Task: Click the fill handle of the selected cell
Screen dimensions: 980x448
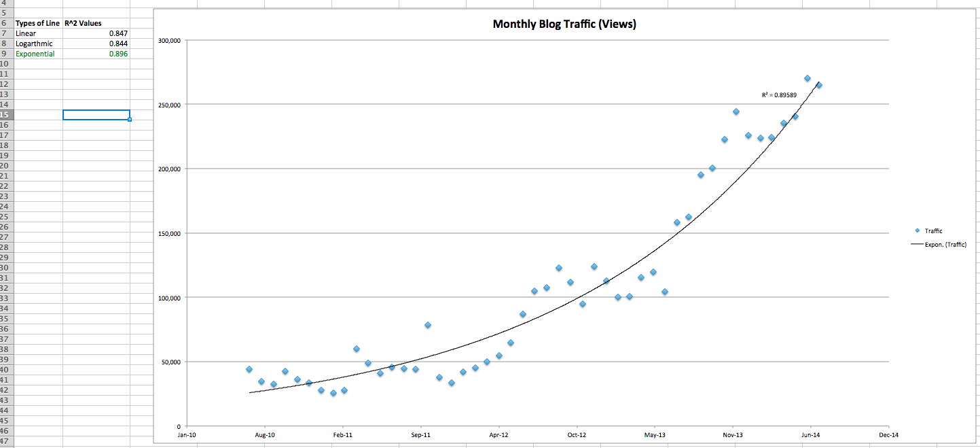Action: click(129, 120)
